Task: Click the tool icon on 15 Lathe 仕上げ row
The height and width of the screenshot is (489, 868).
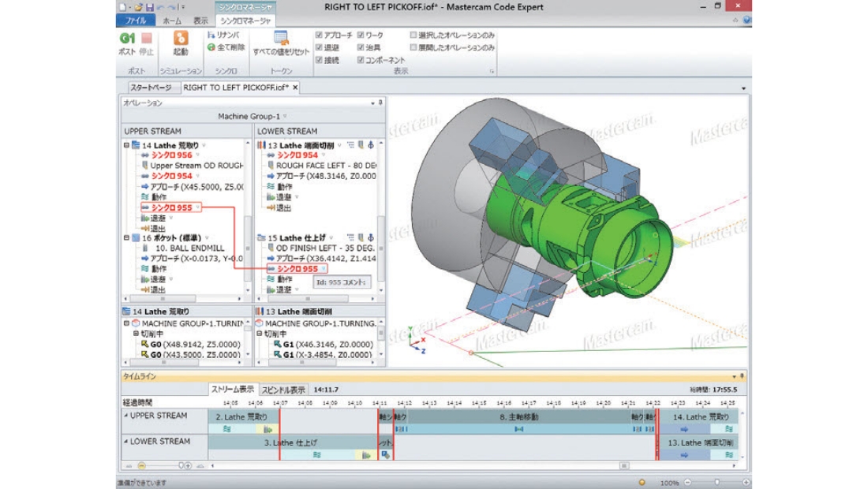Action: coord(361,238)
